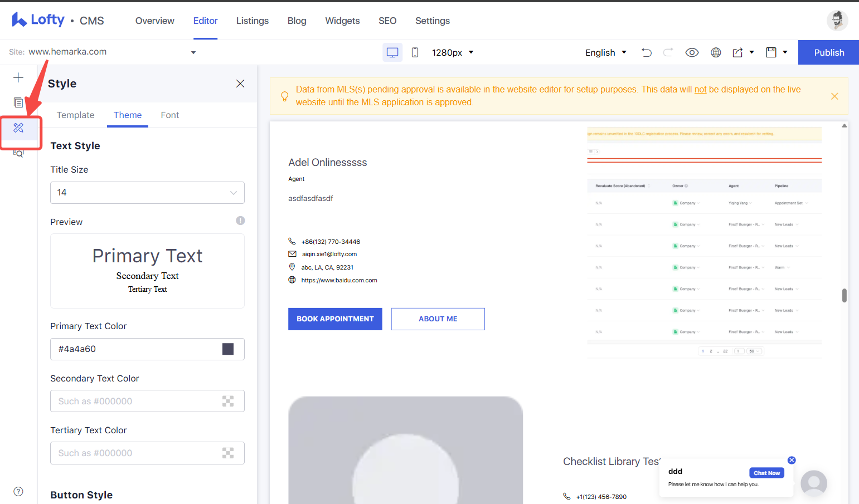This screenshot has height=504, width=859.
Task: Open the Listings menu
Action: (x=253, y=21)
